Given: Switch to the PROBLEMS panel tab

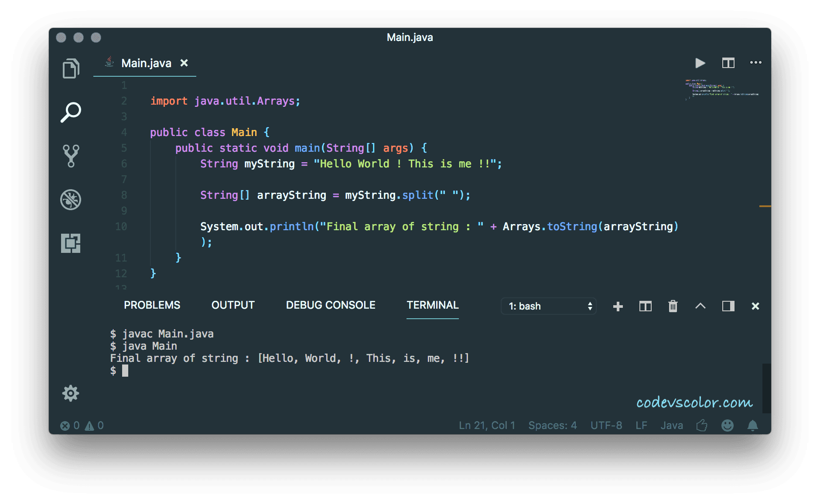Looking at the screenshot, I should click(152, 305).
